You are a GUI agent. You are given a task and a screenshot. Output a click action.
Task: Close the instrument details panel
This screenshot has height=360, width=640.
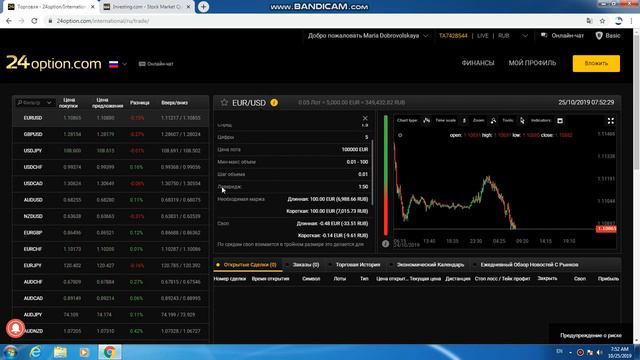[x=365, y=118]
